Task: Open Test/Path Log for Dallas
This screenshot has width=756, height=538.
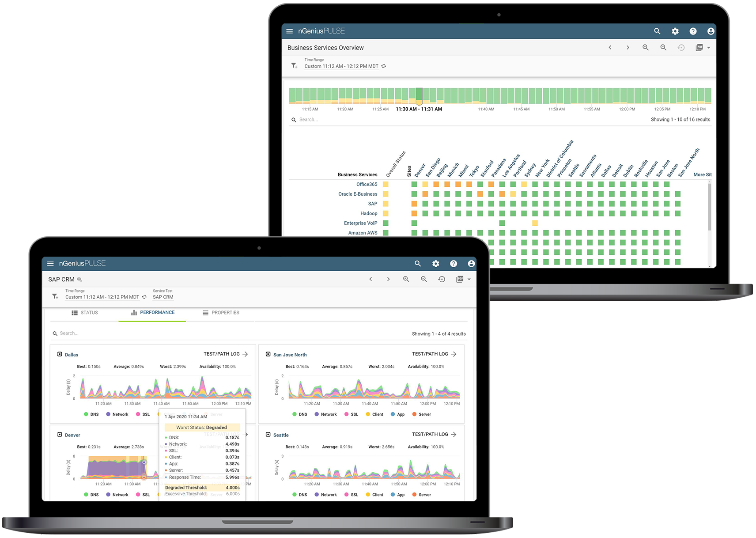Action: point(226,354)
